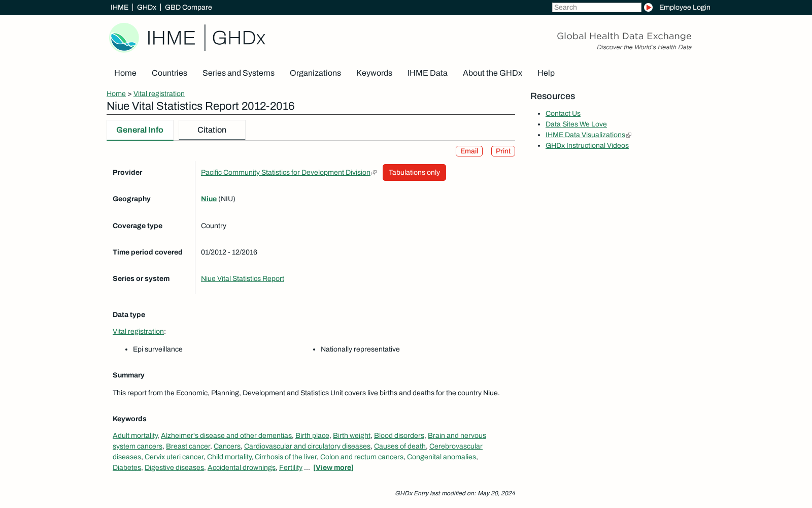This screenshot has height=508, width=812.
Task: Open Causes of death keyword
Action: click(x=400, y=446)
